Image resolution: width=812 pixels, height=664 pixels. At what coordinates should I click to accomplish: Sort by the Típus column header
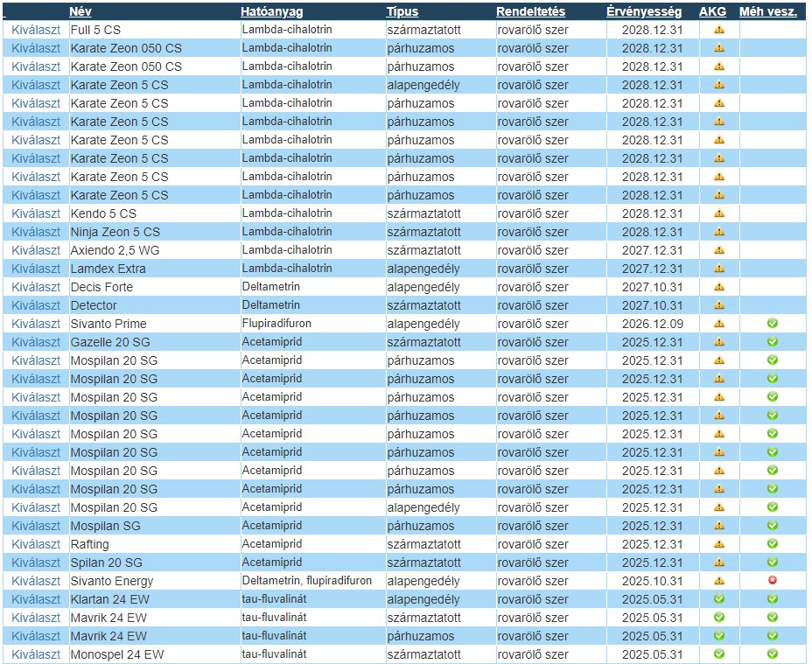(402, 11)
